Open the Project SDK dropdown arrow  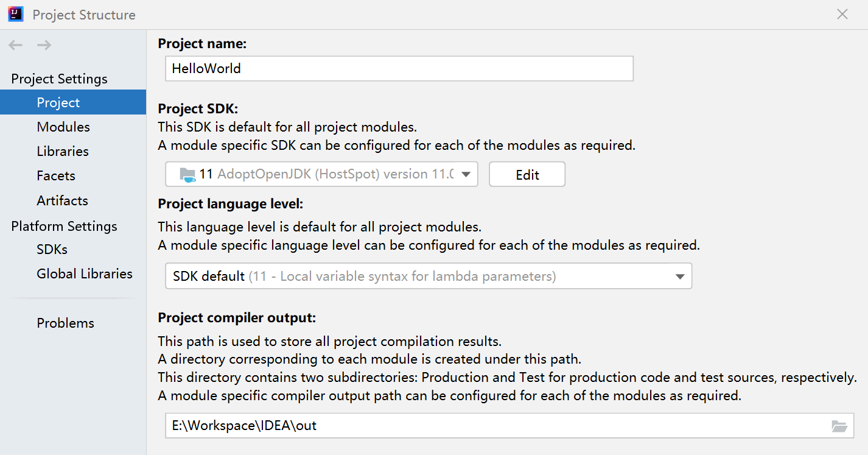click(x=466, y=175)
